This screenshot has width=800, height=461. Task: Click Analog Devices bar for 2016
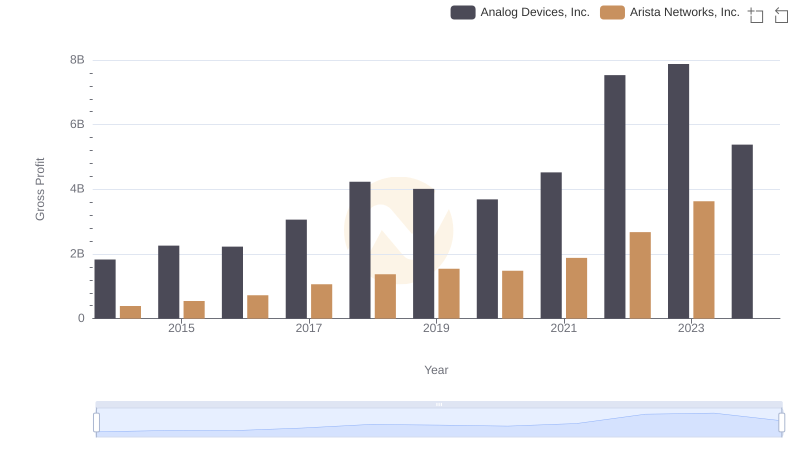[232, 283]
